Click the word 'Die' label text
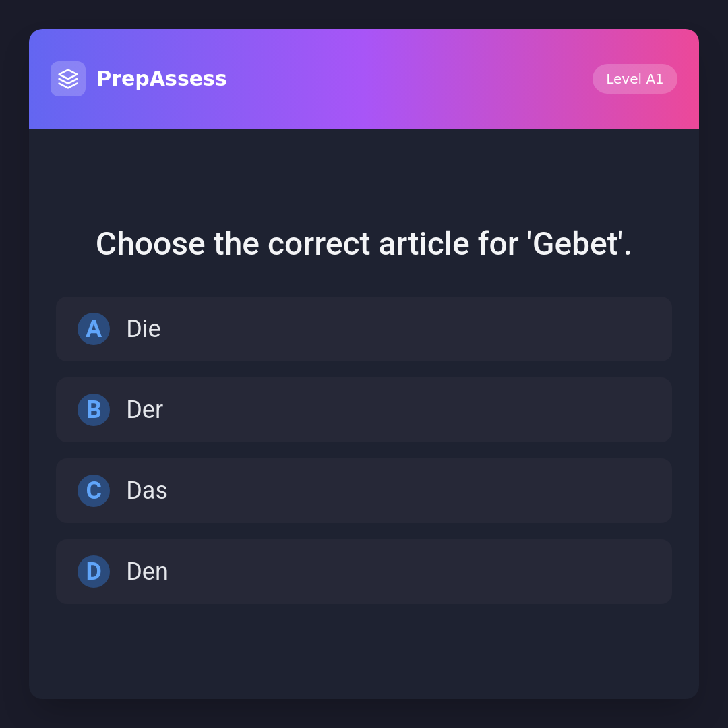This screenshot has height=728, width=728. point(144,329)
